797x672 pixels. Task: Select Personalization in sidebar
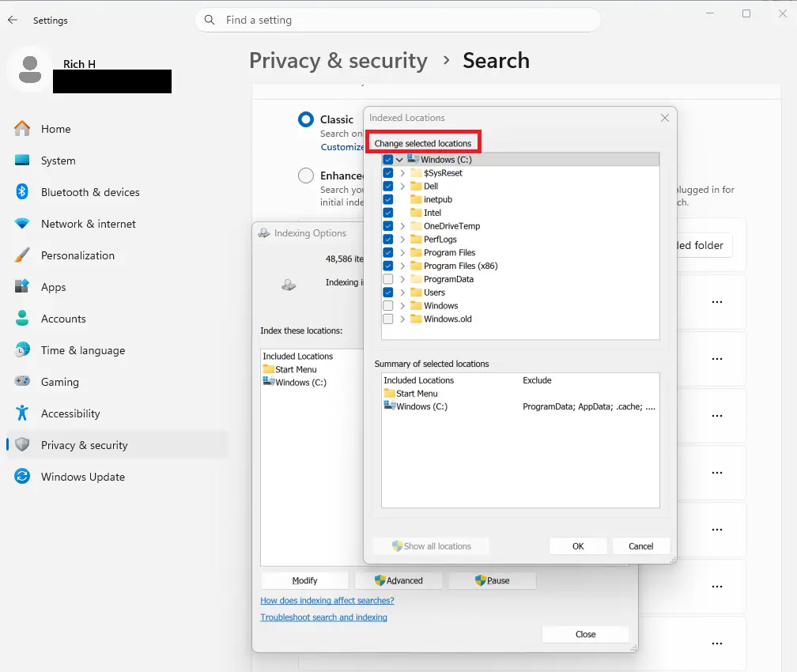coord(117,255)
